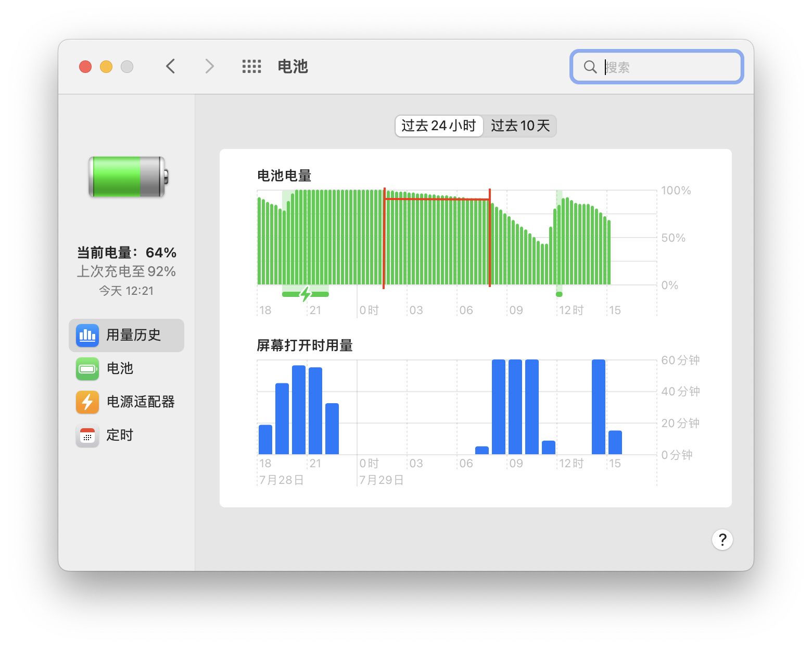The height and width of the screenshot is (648, 812).
Task: Switch to the 过去 10 天 view
Action: (x=520, y=126)
